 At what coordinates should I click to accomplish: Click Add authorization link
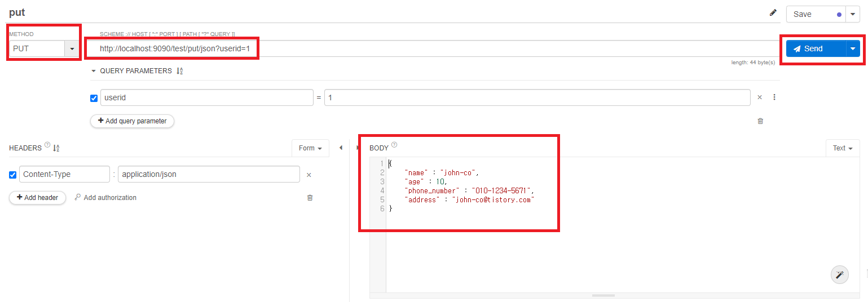(x=105, y=198)
